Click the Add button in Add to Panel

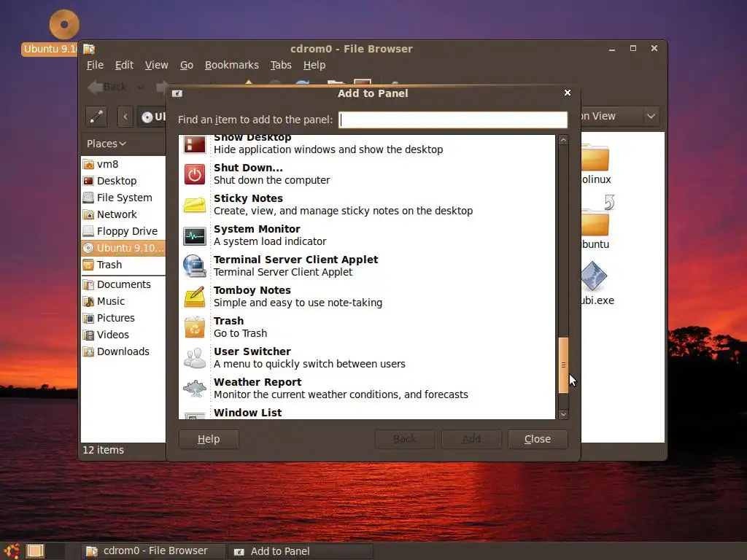[471, 439]
